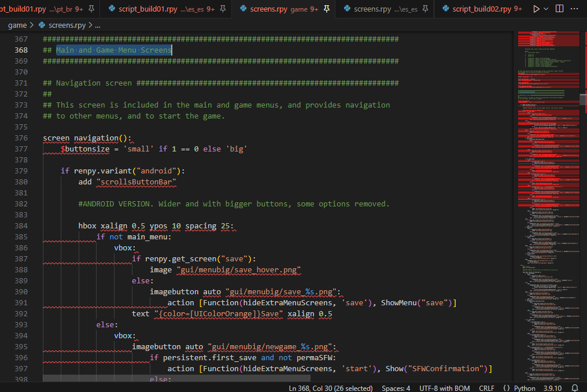
Task: Go to line via Ln 368, Col 30
Action: point(331,389)
